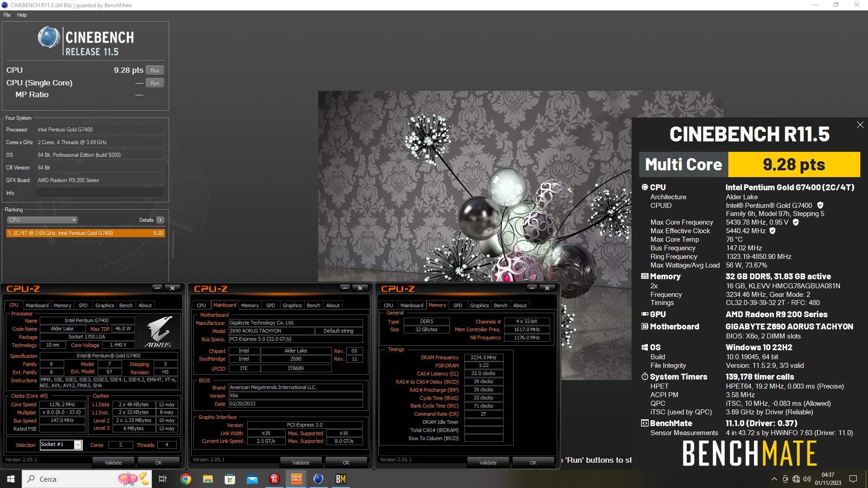
Task: Switch to Mainboard tab in left CPU-Z window
Action: click(37, 305)
